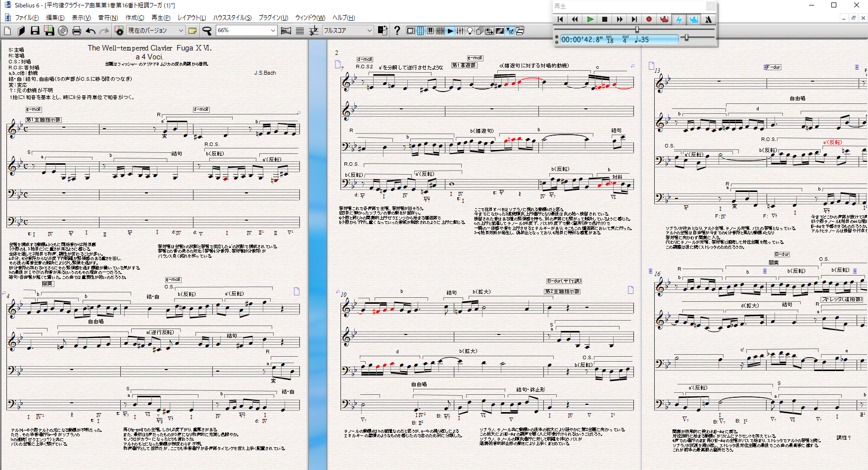Open Help with the question mark icon

pos(397,31)
